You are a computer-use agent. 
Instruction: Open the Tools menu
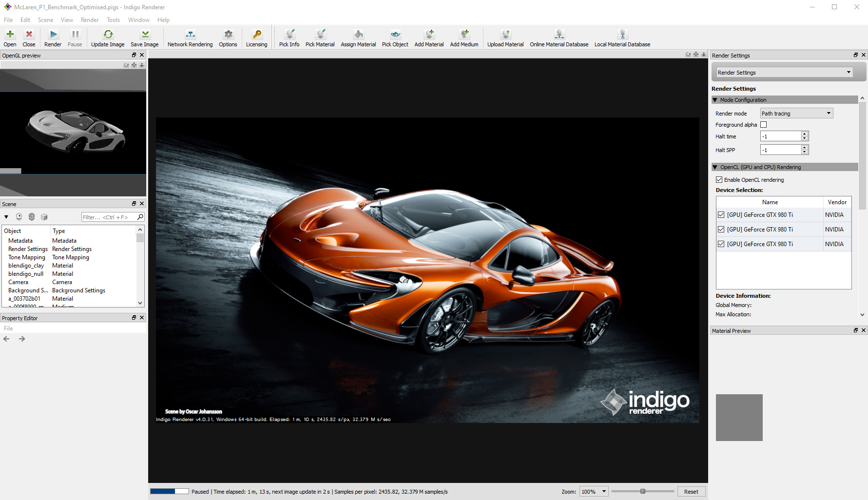click(114, 20)
